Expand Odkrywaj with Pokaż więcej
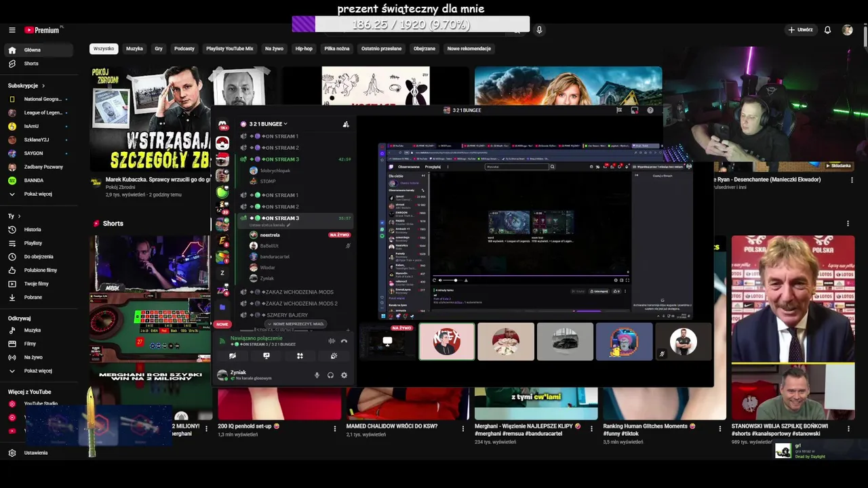The width and height of the screenshot is (868, 488). (39, 371)
